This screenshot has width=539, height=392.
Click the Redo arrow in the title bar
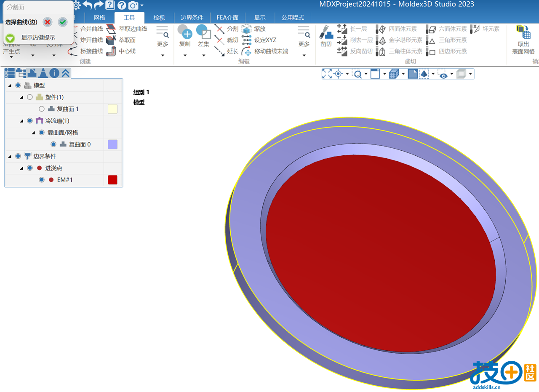pos(99,5)
